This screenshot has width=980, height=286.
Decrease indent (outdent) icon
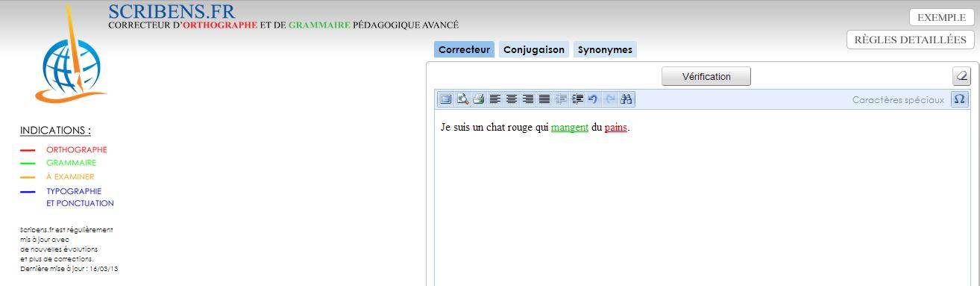coord(562,99)
